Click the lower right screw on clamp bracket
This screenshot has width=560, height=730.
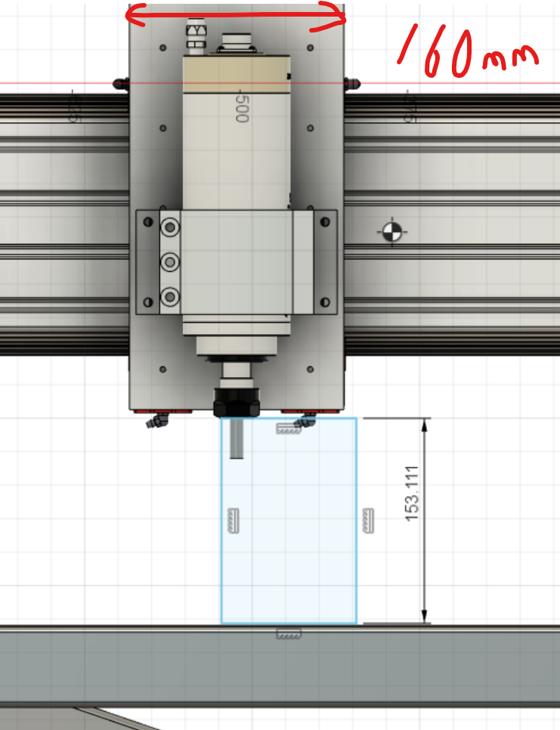pos(326,303)
